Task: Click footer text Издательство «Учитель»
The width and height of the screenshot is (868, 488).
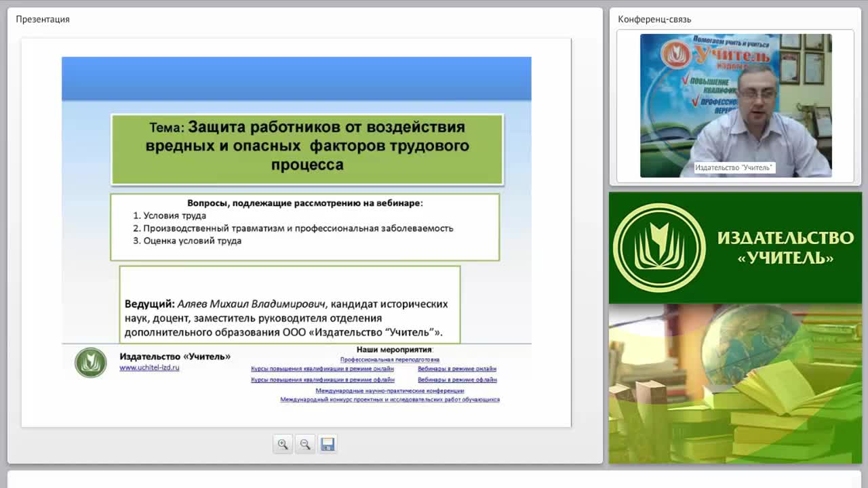Action: [x=175, y=357]
